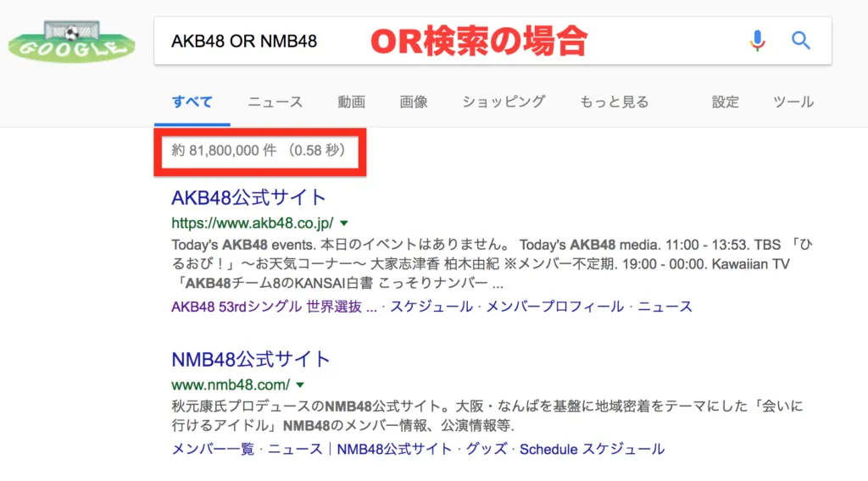This screenshot has width=868, height=481.
Task: Click the NMB48 snippet starting 秋元康氏プロデュース
Action: click(x=487, y=416)
